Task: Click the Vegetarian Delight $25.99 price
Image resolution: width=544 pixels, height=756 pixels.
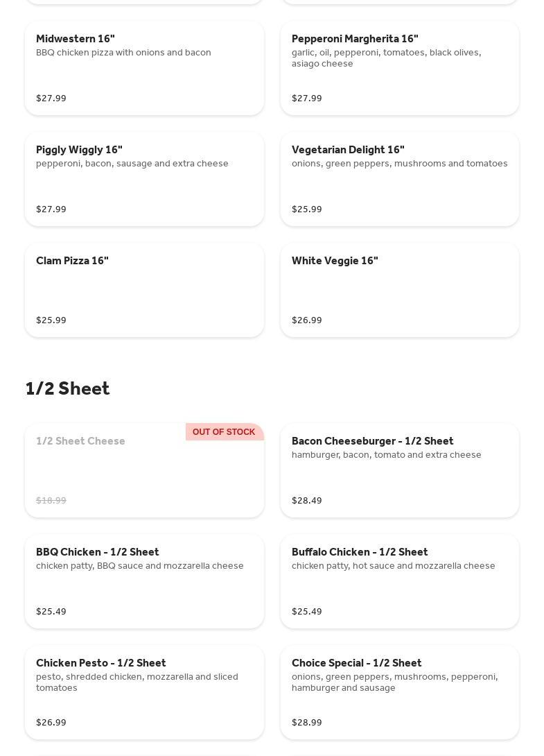Action: coord(307,209)
